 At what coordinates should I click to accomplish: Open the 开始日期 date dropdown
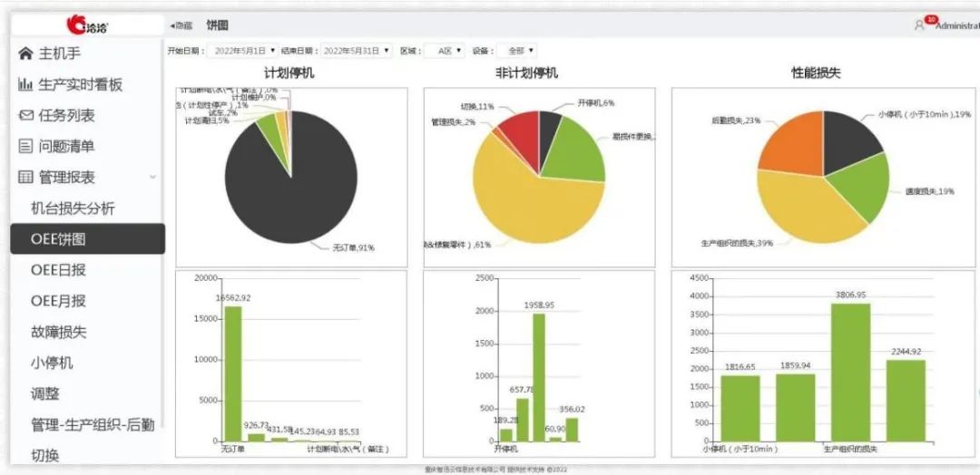pos(243,51)
